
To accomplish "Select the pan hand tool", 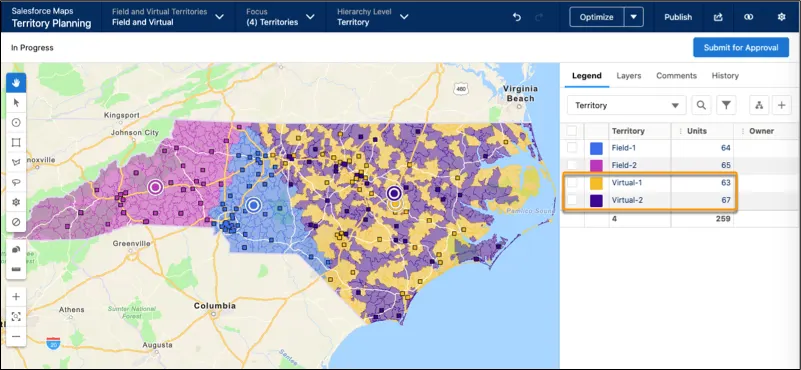I will [x=16, y=83].
